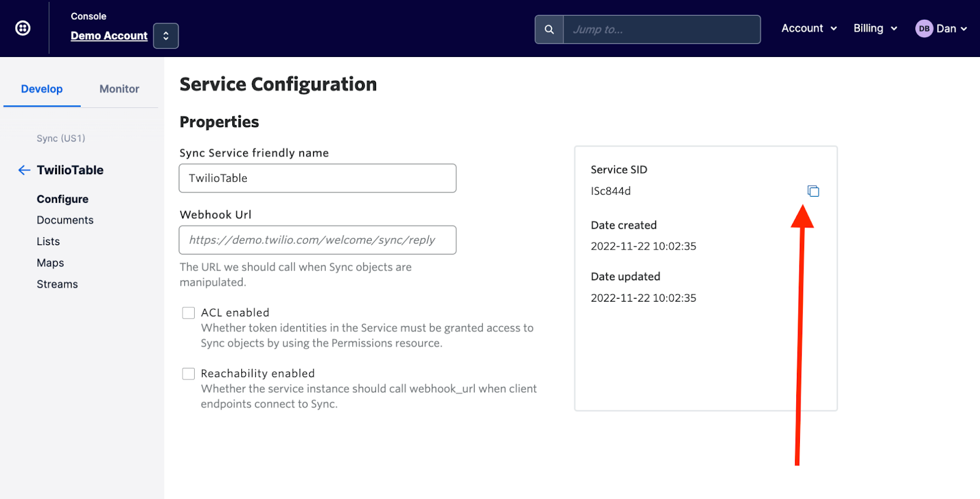Switch to the Develop tab

pyautogui.click(x=42, y=89)
